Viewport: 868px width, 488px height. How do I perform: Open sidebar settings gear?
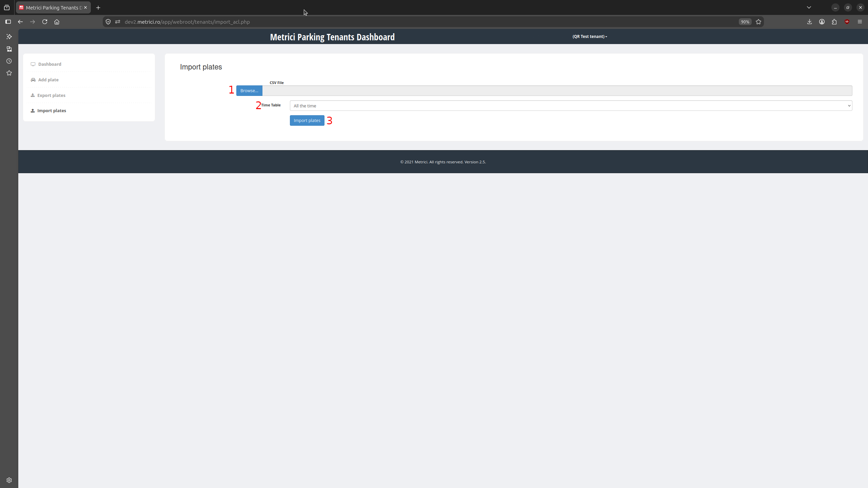[x=9, y=480]
